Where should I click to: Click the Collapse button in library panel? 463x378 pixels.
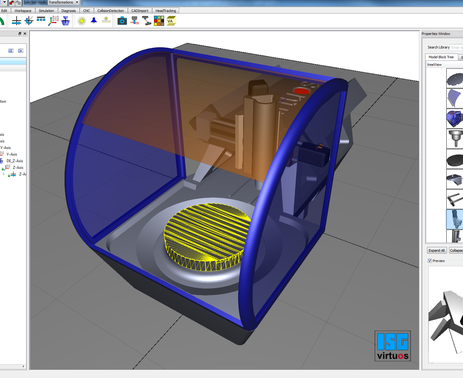coord(456,250)
